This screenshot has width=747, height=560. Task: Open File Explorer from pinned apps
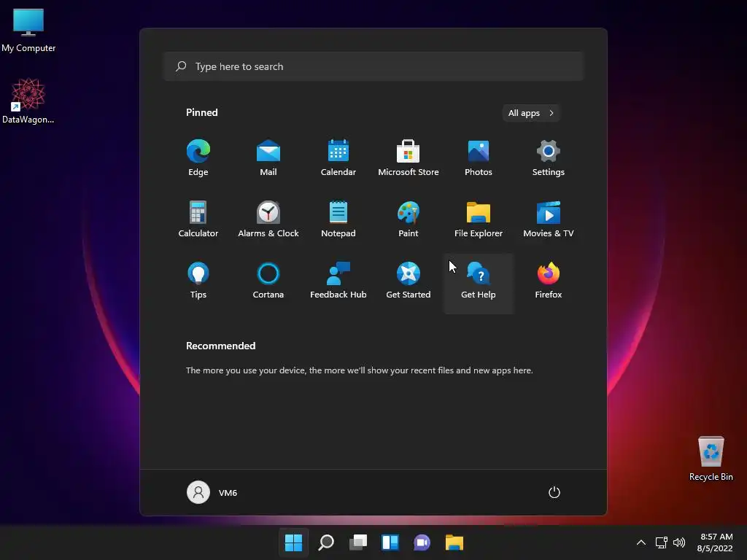click(479, 219)
